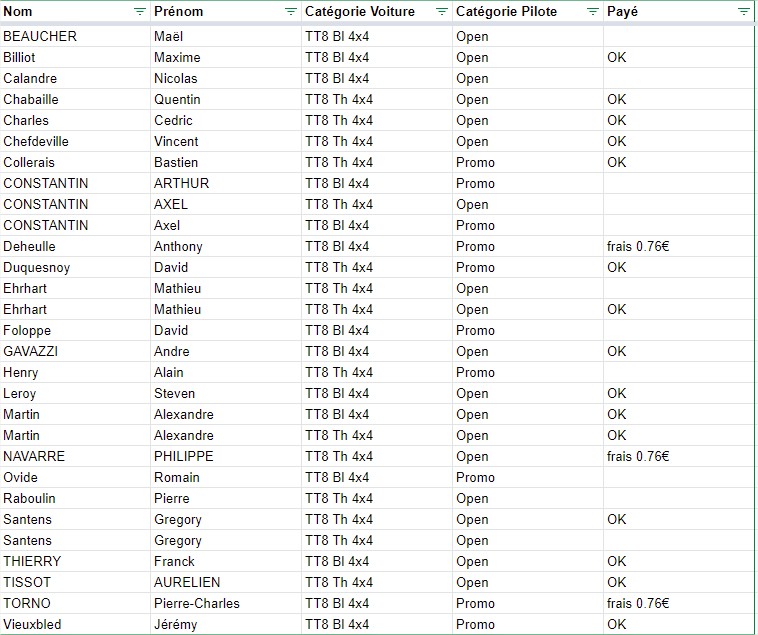The height and width of the screenshot is (635, 758).
Task: Click the Romain cell
Action: click(x=226, y=477)
